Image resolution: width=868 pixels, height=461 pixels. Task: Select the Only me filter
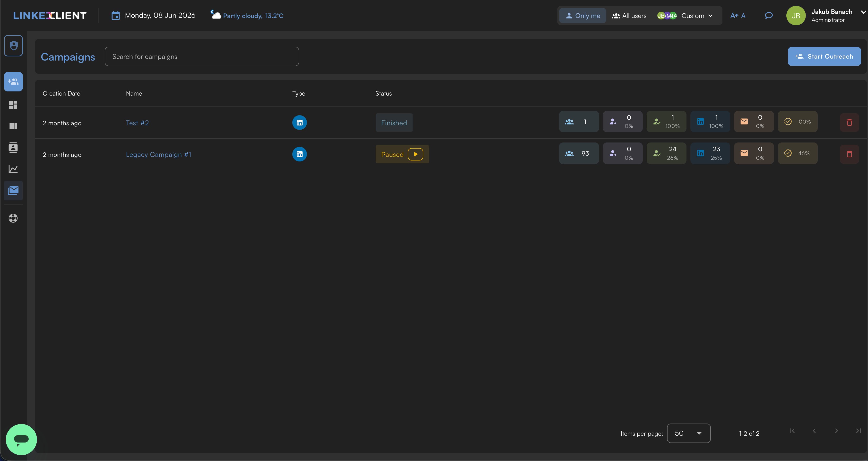(583, 16)
